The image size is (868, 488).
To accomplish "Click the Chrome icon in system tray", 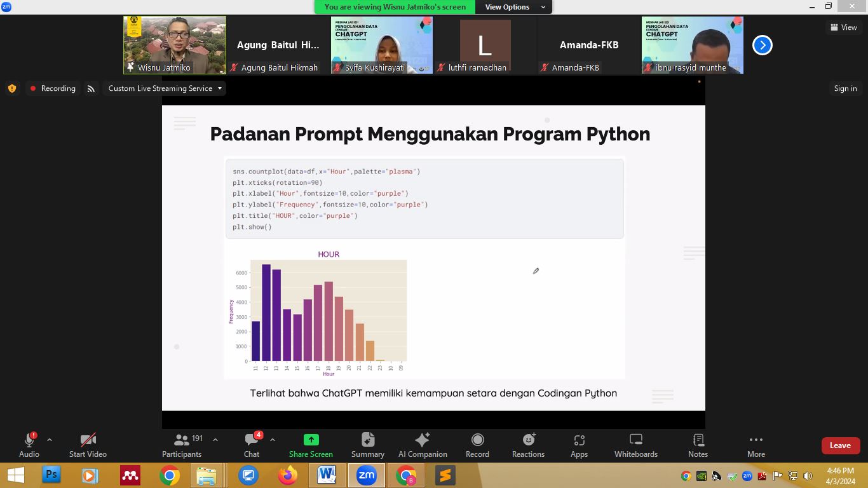I will tap(686, 476).
